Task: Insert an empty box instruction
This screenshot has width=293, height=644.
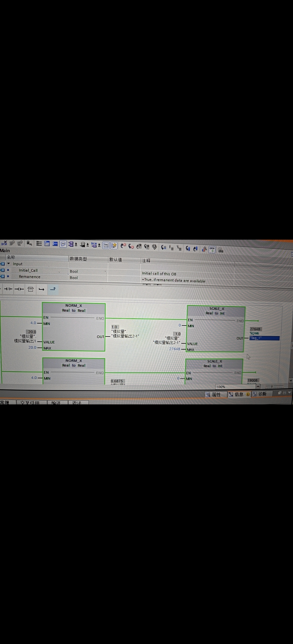Action: coord(31,289)
